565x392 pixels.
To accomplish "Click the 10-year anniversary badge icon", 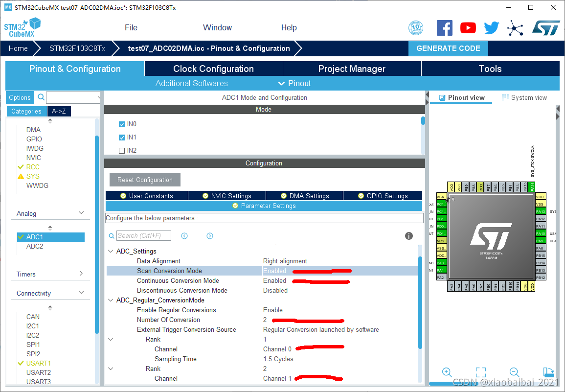I will click(415, 28).
